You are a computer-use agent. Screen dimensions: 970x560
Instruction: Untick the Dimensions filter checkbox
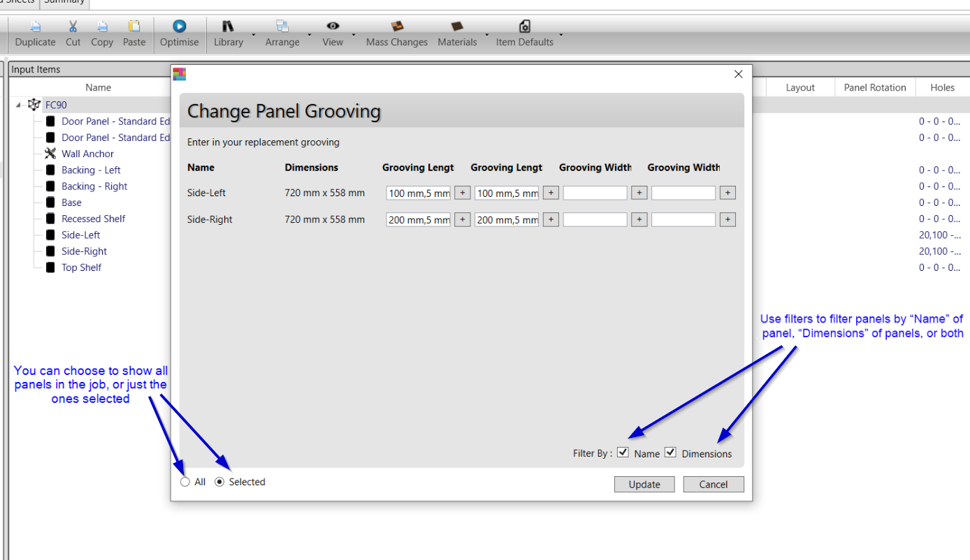coord(671,452)
